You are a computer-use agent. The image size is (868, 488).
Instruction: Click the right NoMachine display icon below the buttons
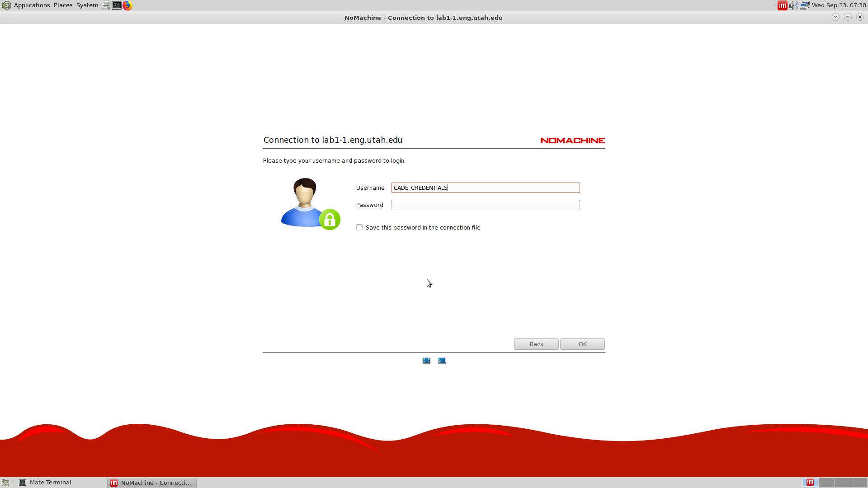pos(442,361)
